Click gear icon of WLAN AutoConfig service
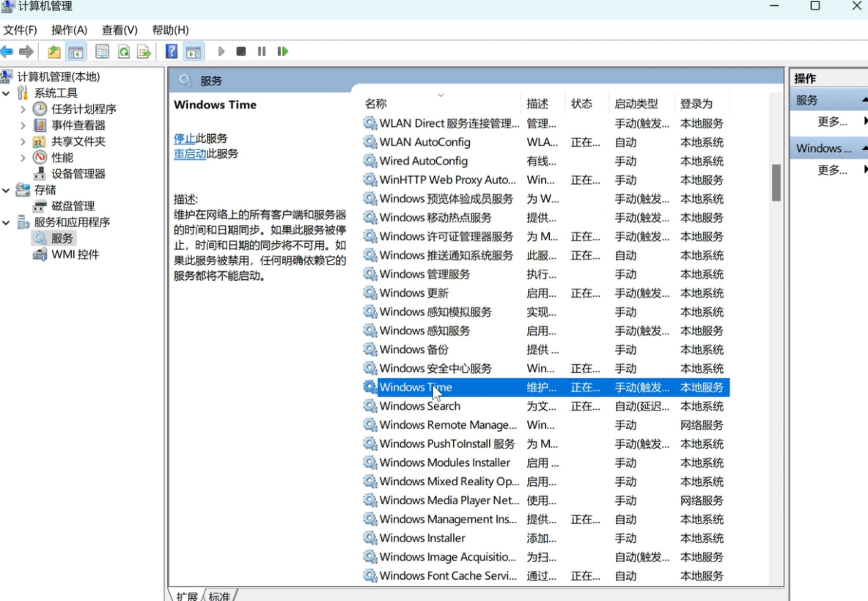The image size is (868, 601). (x=369, y=141)
